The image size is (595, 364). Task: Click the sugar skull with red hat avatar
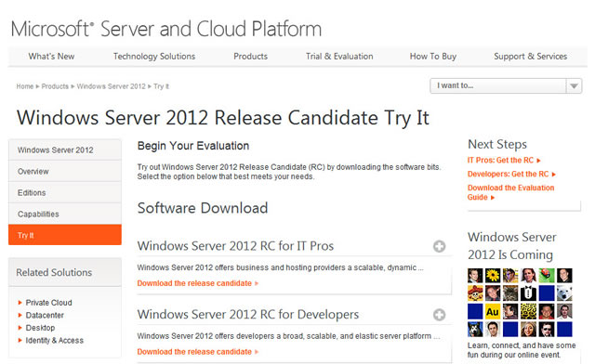coord(475,293)
